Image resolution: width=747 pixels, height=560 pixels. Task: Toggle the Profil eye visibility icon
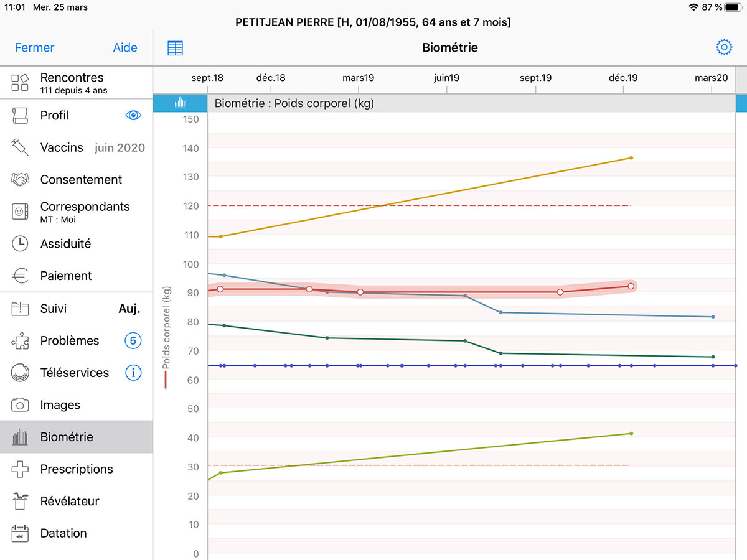click(133, 115)
